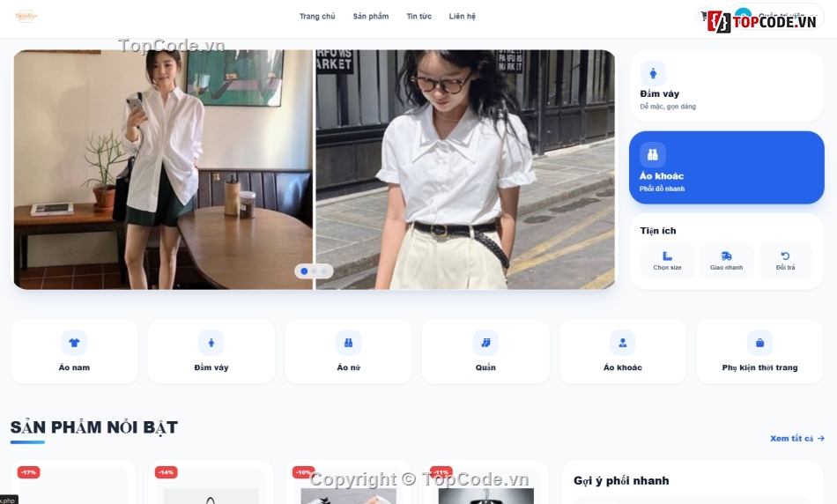This screenshot has width=837, height=504.
Task: Click the Gợi ý phối nhanh heading
Action: click(x=621, y=480)
